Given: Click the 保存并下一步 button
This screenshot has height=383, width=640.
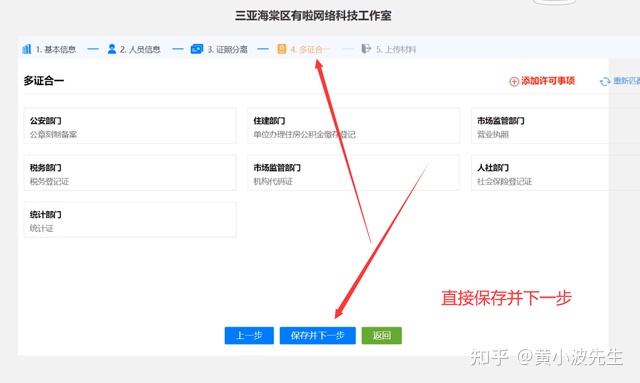Looking at the screenshot, I should coord(318,335).
